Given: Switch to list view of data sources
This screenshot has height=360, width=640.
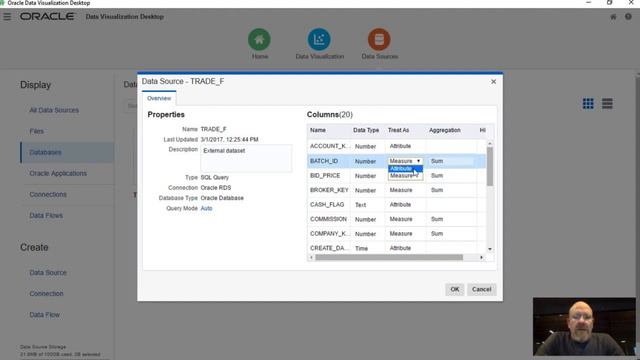Looking at the screenshot, I should 607,103.
